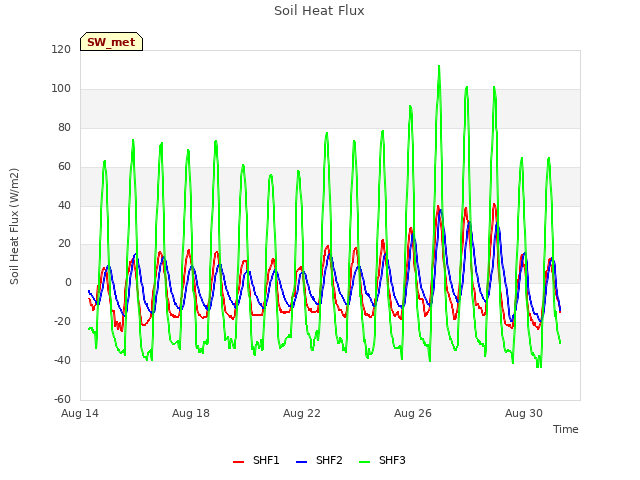Click the green SHF3 legend swatch
The height and width of the screenshot is (480, 640).
click(364, 462)
